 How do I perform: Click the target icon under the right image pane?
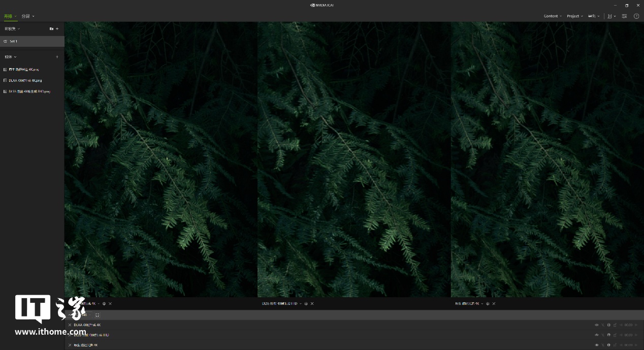point(488,304)
